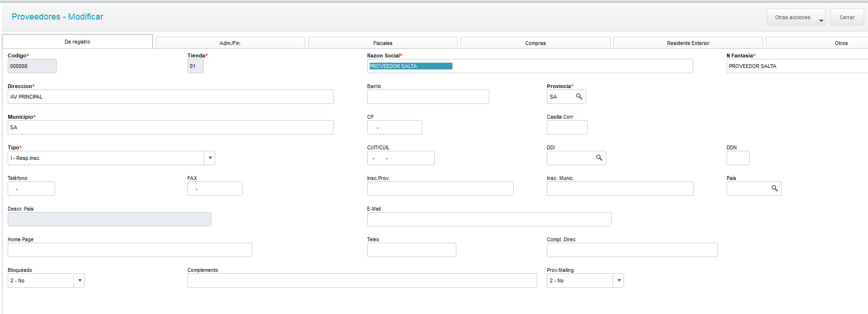
Task: Open the Compras tab
Action: (x=535, y=43)
